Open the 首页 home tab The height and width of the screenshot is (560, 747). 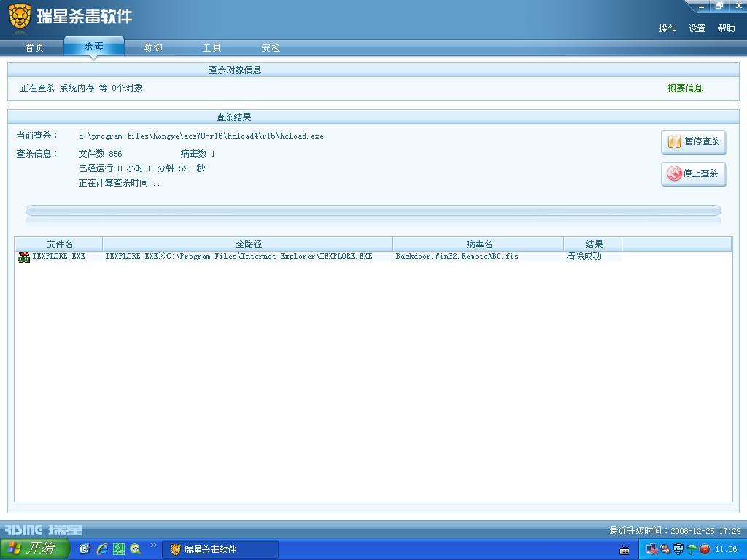click(x=34, y=47)
